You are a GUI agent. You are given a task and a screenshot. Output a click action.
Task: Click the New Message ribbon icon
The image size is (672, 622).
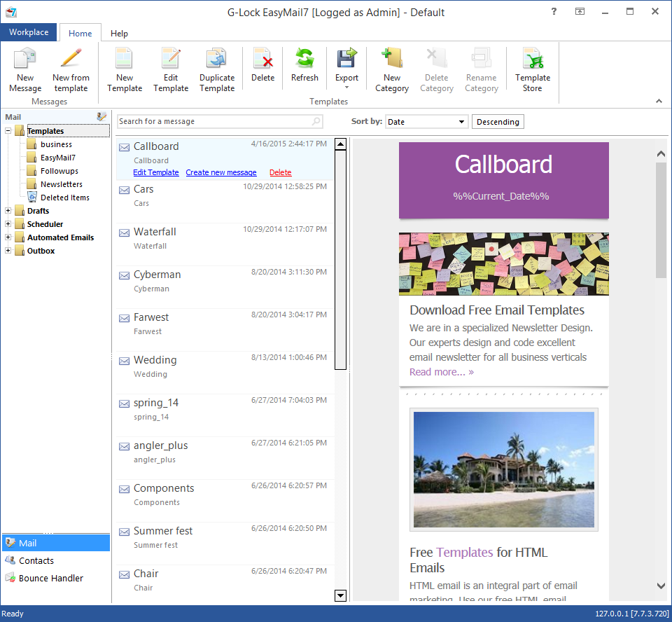(x=25, y=58)
